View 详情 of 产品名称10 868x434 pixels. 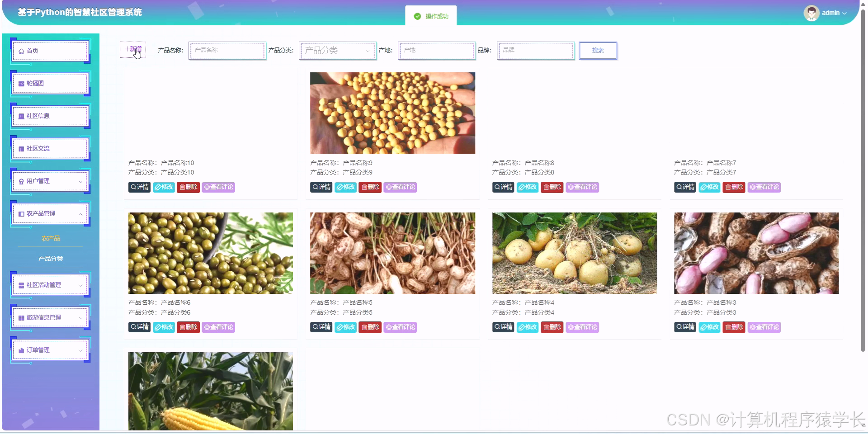pyautogui.click(x=139, y=187)
